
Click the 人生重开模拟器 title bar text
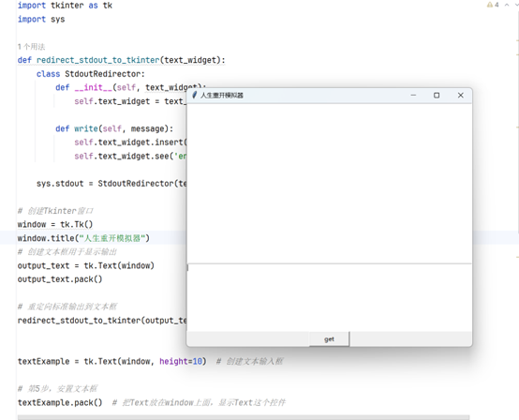[222, 96]
